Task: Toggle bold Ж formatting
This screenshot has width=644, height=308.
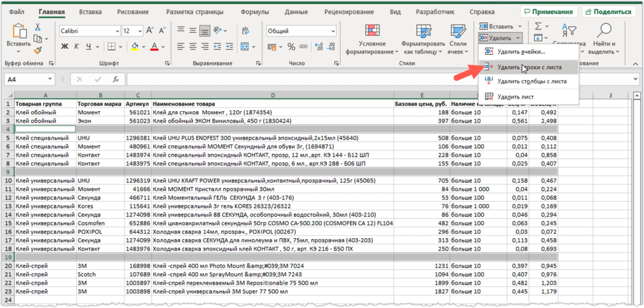Action: (64, 46)
